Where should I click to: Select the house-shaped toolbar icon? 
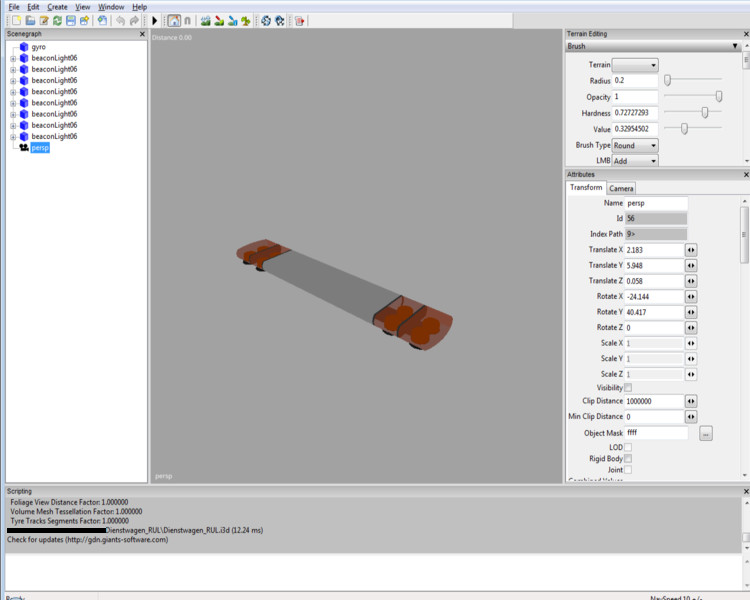click(x=174, y=21)
